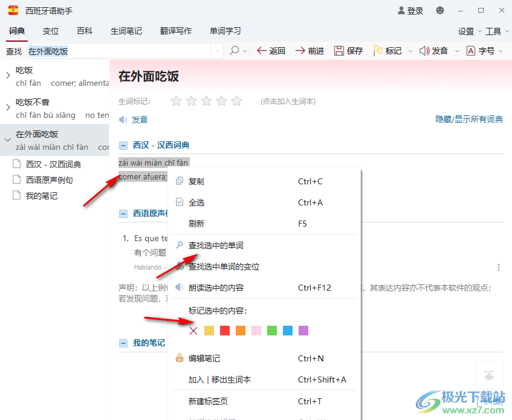Click the 保存 save icon
The image size is (512, 420).
[339, 51]
